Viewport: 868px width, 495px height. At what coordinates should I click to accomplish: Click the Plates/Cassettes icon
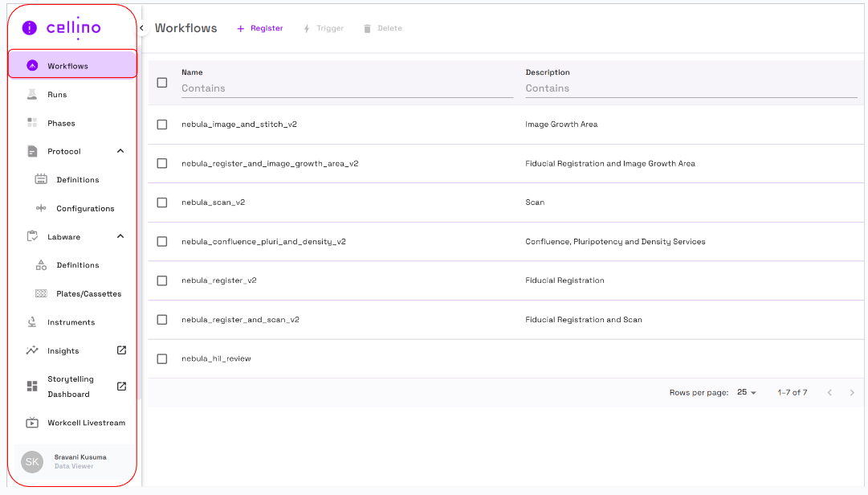coord(41,294)
